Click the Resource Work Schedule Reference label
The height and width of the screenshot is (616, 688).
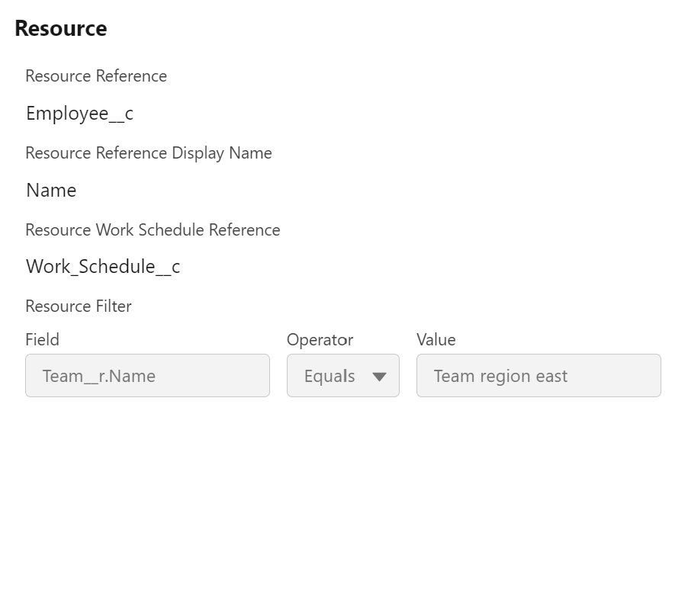(153, 230)
